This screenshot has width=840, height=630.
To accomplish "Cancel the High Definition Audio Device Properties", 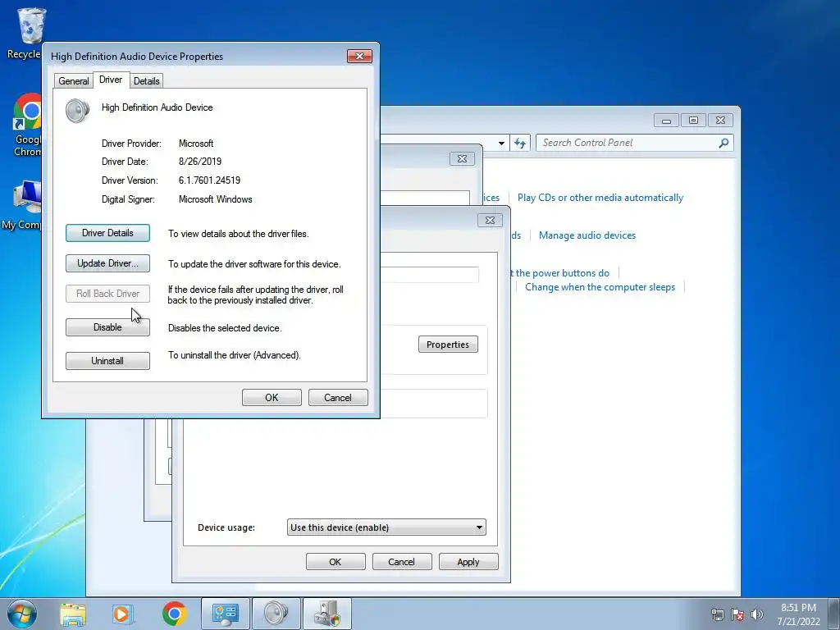I will pos(338,398).
